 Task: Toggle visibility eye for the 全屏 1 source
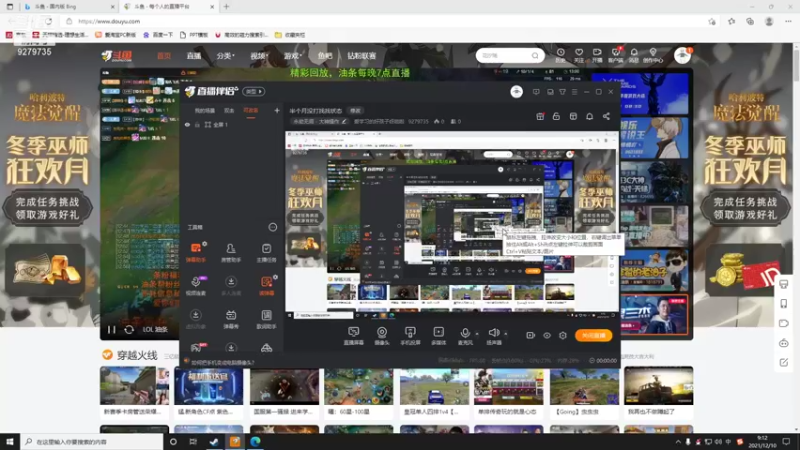[x=187, y=124]
